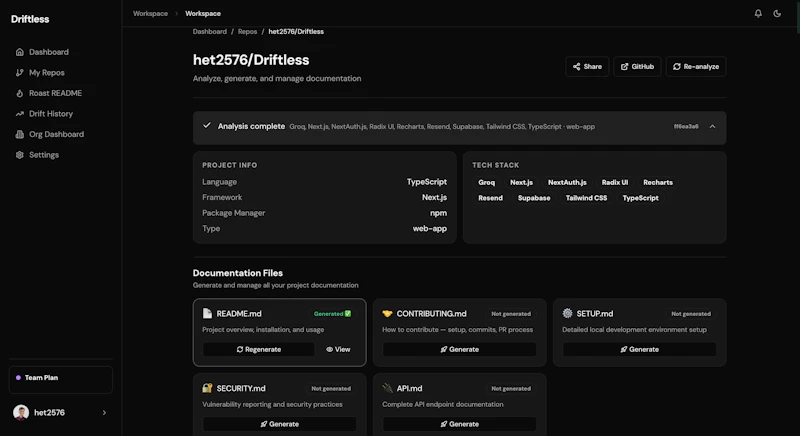The image size is (800, 436).
Task: Click the Tailwind CSS tech stack tag
Action: pos(586,198)
